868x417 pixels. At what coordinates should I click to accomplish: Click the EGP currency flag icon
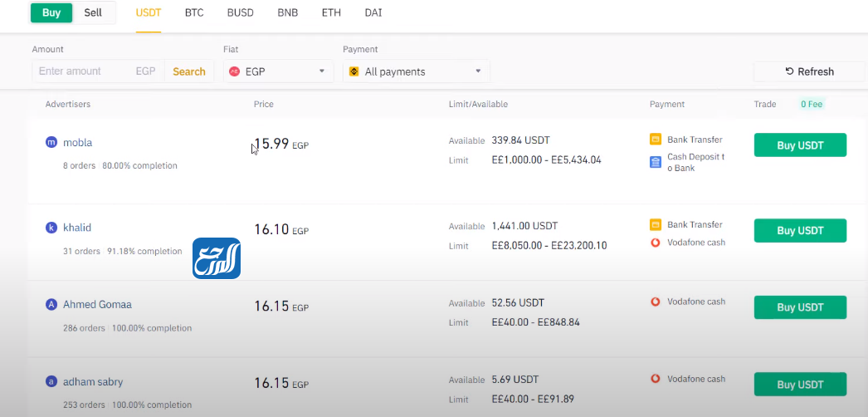coord(235,71)
